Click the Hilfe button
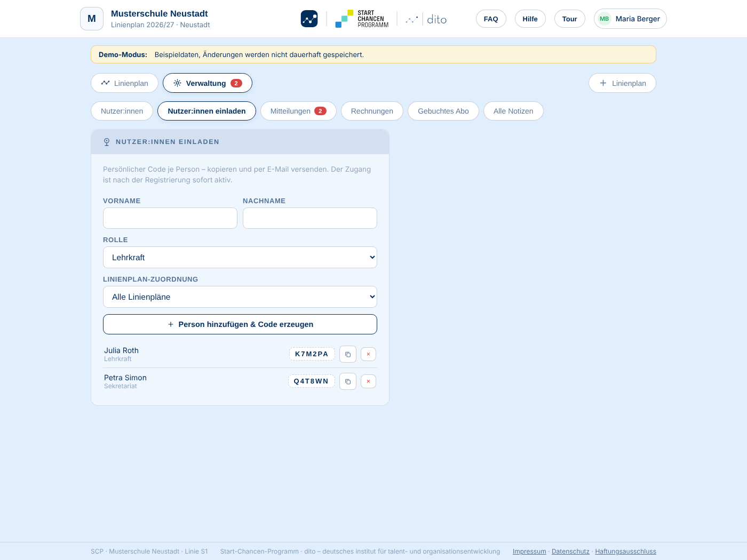 tap(530, 19)
